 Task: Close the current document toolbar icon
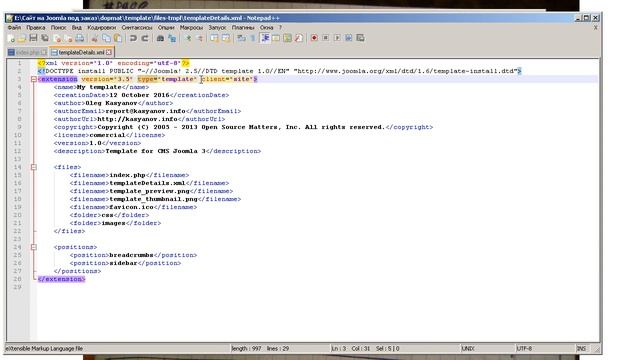coord(57,38)
